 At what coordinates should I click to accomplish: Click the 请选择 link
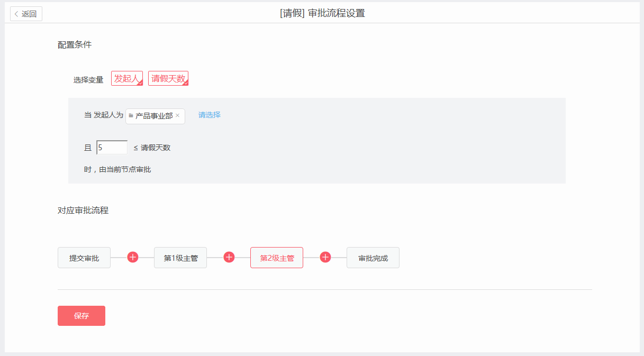pyautogui.click(x=210, y=115)
